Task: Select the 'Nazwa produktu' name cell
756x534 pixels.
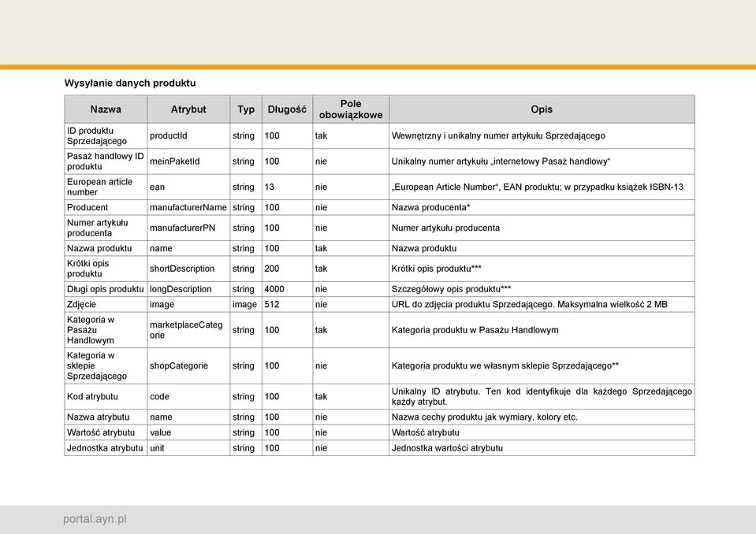Action: pyautogui.click(x=106, y=248)
